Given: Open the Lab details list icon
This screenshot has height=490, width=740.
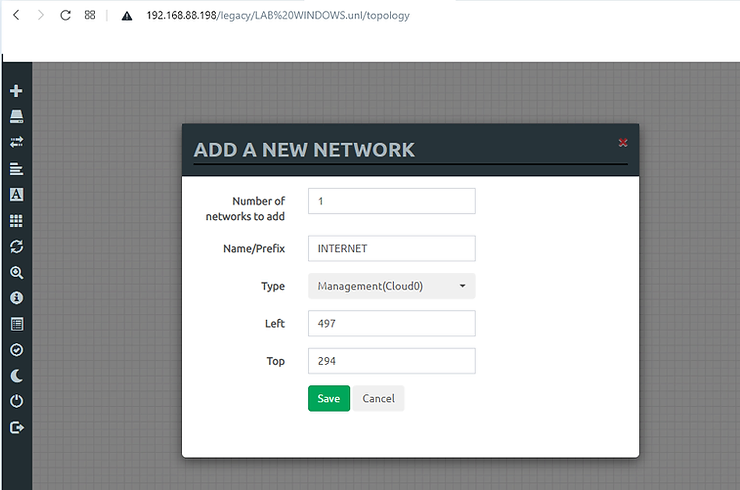Looking at the screenshot, I should (x=17, y=324).
